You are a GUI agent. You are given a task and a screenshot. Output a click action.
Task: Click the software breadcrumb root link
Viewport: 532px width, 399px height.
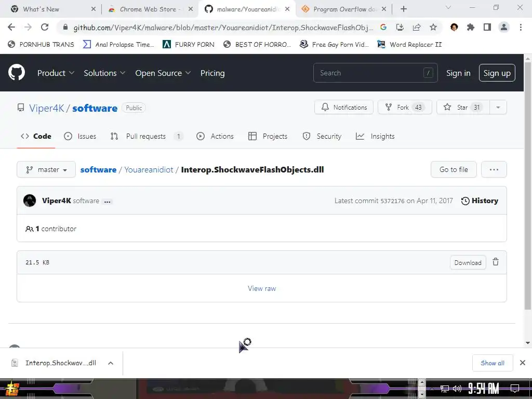pos(98,169)
